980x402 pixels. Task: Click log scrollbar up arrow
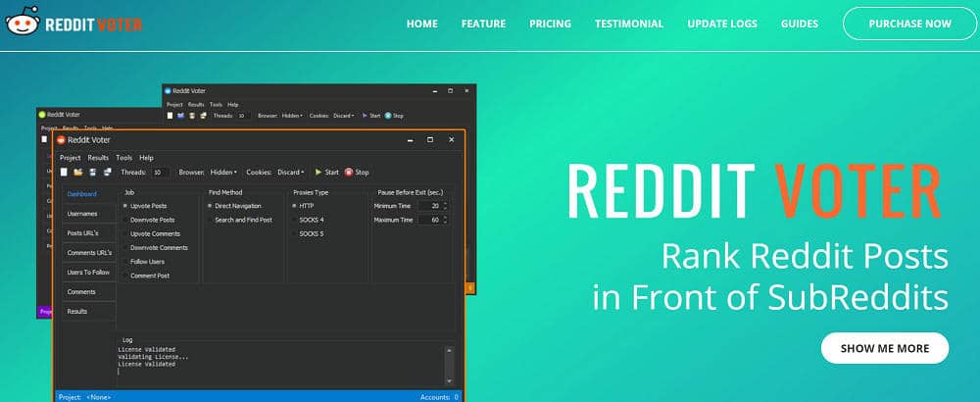pyautogui.click(x=450, y=350)
